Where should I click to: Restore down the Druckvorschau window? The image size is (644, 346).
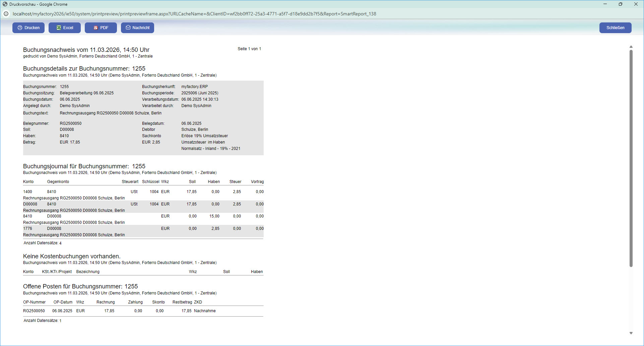click(620, 4)
